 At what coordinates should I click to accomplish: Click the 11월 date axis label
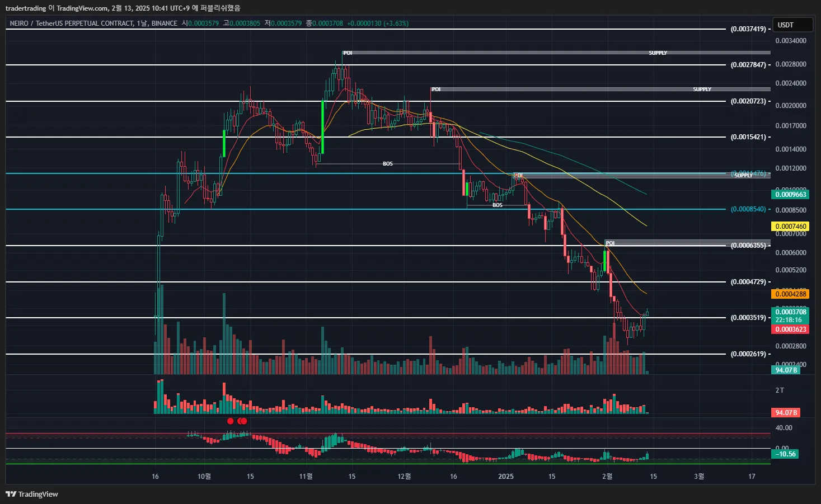point(306,477)
